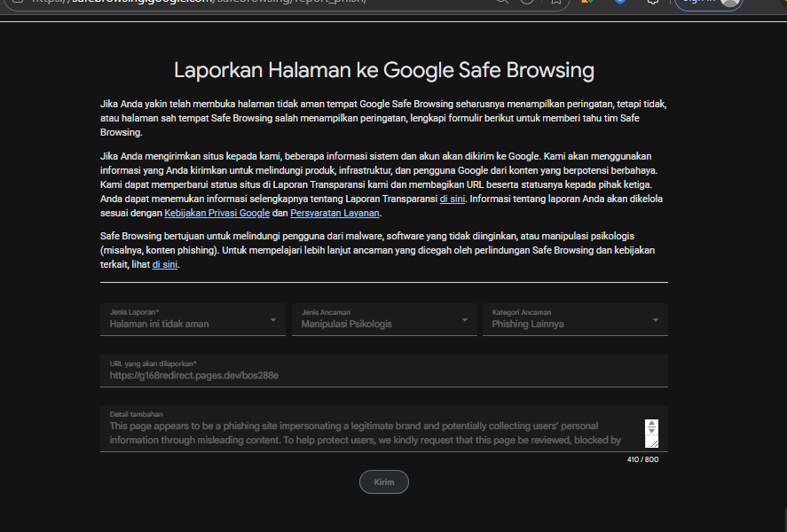Click the down arrow in Detail tambahan scrollbar
This screenshot has height=532, width=787.
click(x=651, y=431)
